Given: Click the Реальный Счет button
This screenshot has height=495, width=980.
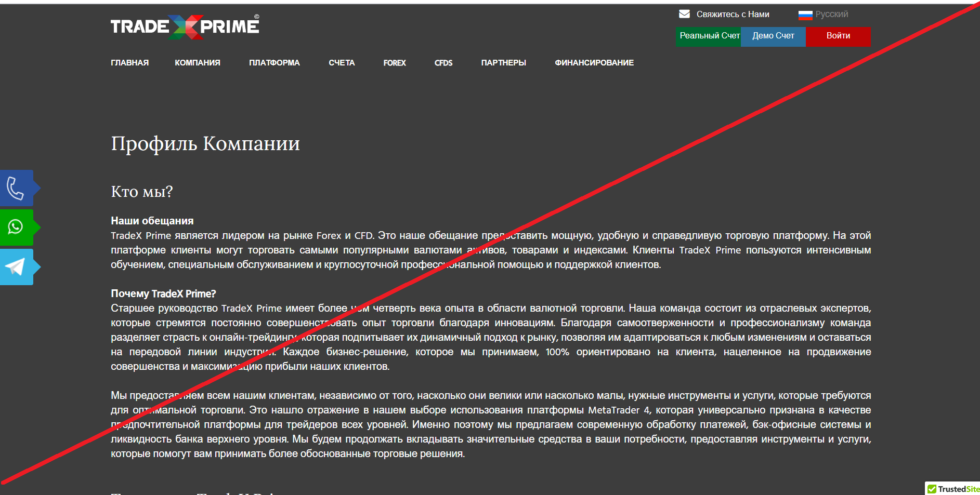Looking at the screenshot, I should pyautogui.click(x=708, y=36).
